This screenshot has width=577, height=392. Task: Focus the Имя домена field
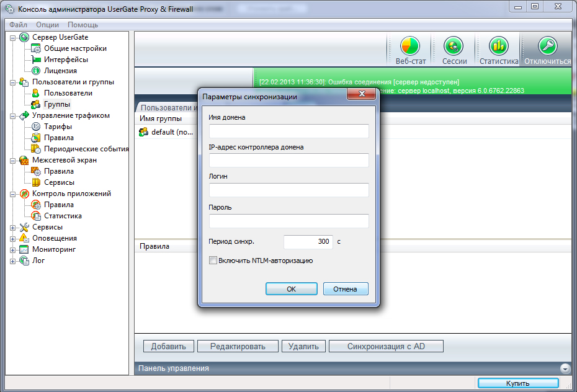tap(289, 131)
